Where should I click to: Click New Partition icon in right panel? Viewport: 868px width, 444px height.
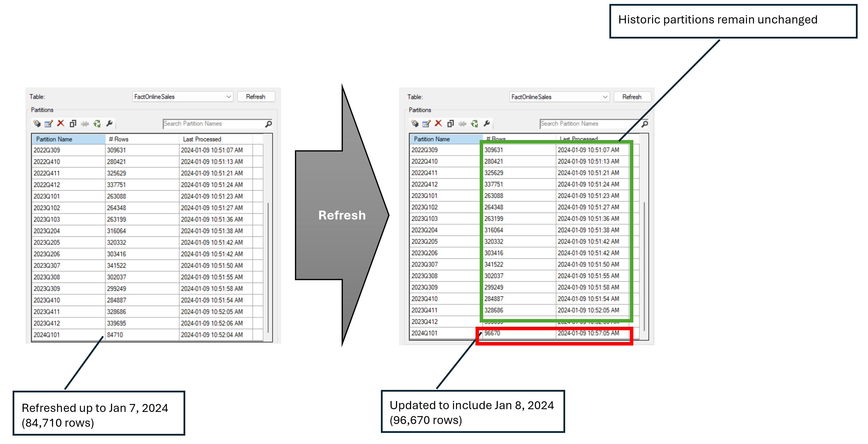[415, 124]
